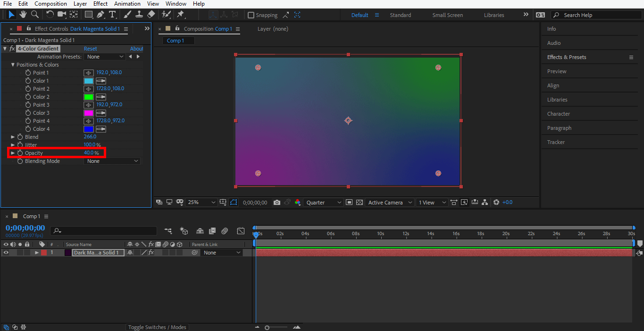Image resolution: width=644 pixels, height=331 pixels.
Task: Click the Color 3 magenta swatch
Action: coord(88,113)
